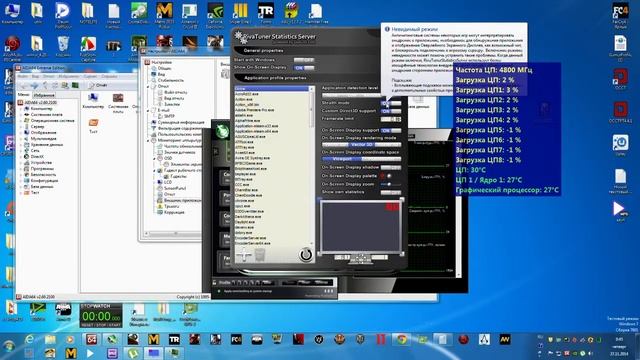
Task: Open the Assassin's Creed icon in taskbar
Action: 484,339
